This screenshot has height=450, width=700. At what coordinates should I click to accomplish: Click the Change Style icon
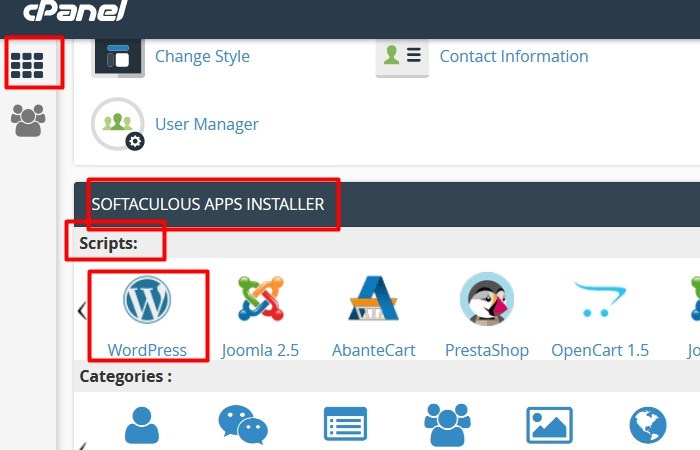coord(118,58)
